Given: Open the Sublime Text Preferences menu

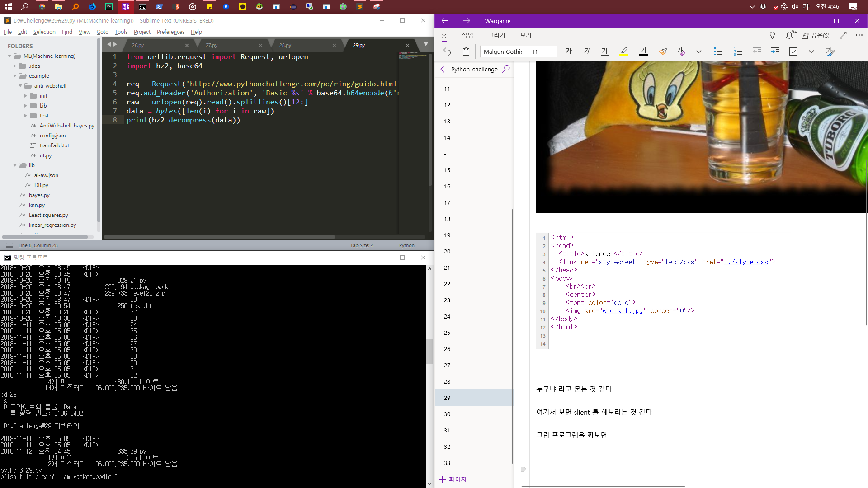Looking at the screenshot, I should click(170, 32).
